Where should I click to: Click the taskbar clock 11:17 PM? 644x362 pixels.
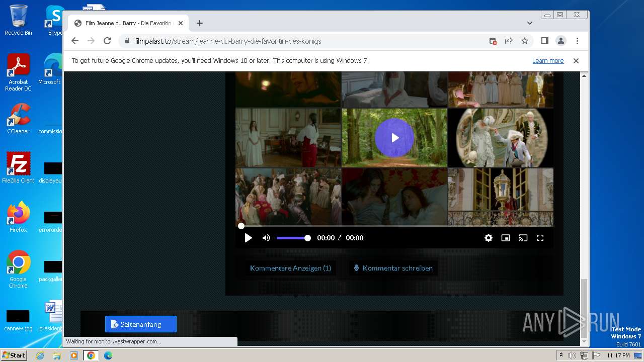point(618,355)
